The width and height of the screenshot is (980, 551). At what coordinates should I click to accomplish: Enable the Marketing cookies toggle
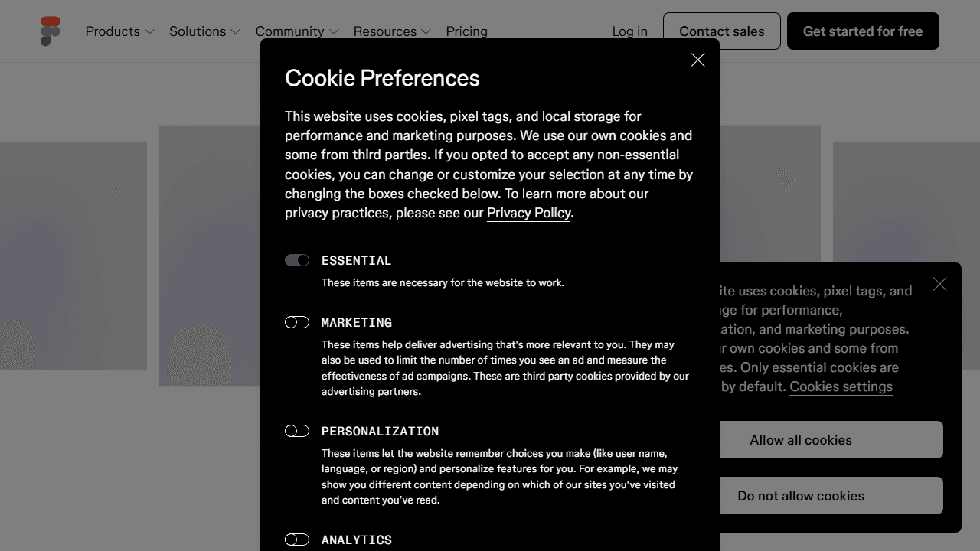(297, 322)
